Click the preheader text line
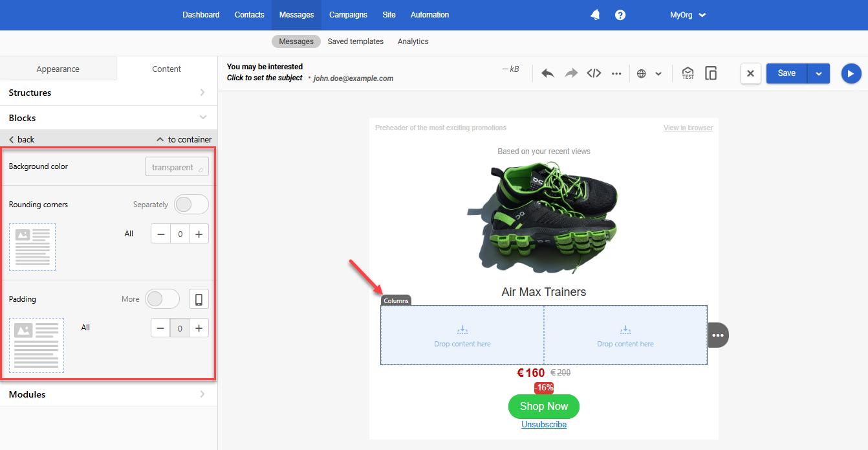Image resolution: width=868 pixels, height=450 pixels. [x=440, y=128]
